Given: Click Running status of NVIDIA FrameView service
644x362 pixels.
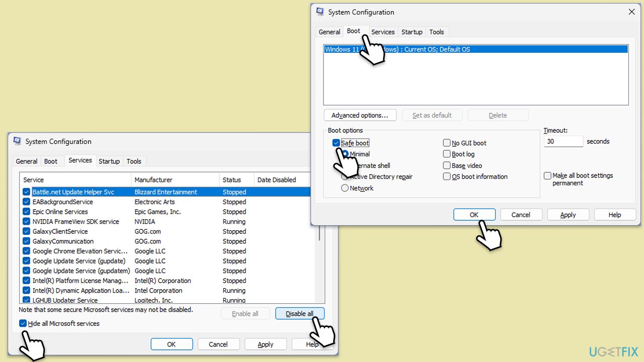Looking at the screenshot, I should (234, 221).
